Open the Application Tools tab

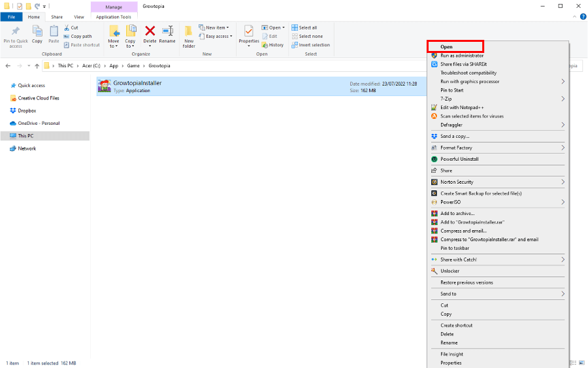pos(114,17)
